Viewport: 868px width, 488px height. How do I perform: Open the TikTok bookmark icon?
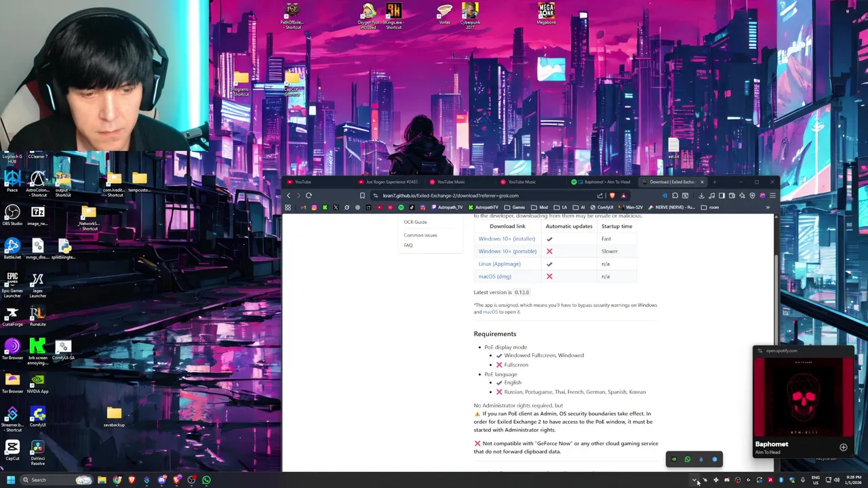coord(412,207)
